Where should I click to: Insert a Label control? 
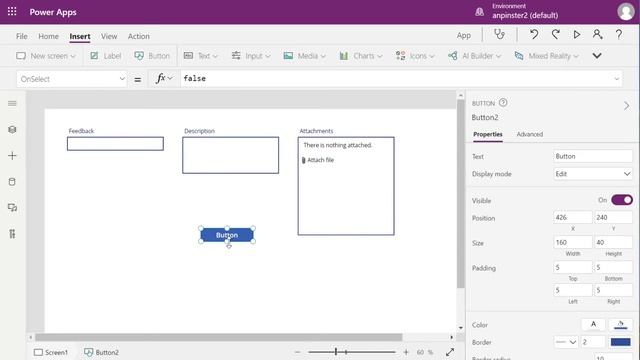tap(105, 56)
